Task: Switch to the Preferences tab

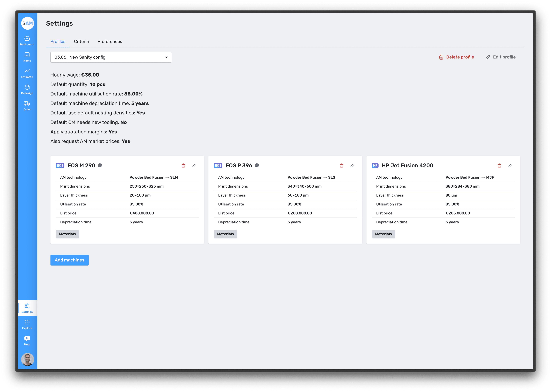Action: point(110,42)
